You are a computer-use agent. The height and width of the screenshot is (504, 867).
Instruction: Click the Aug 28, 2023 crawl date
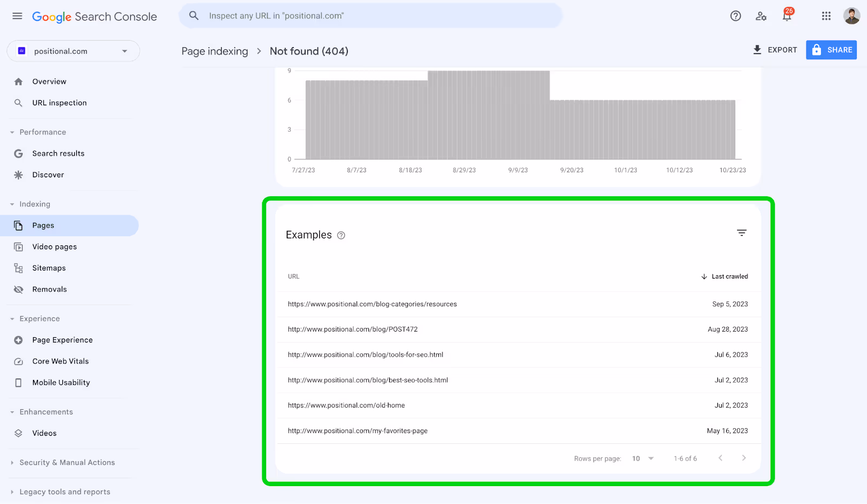728,329
